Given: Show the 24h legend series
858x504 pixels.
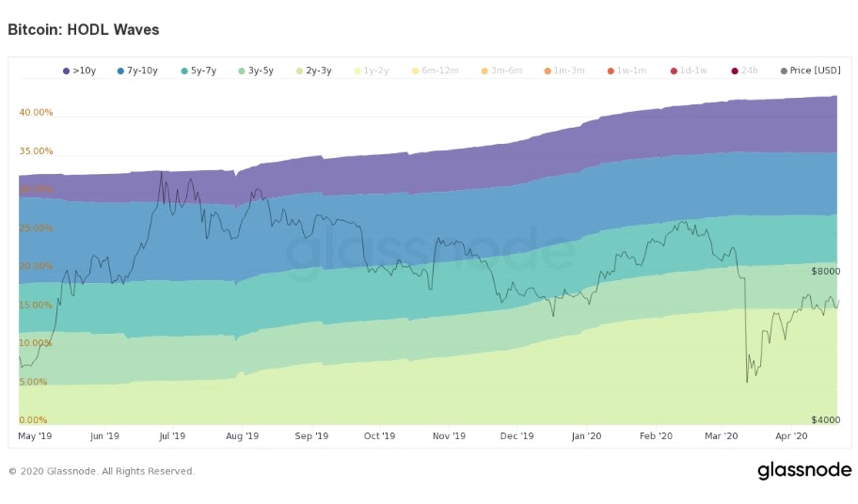Looking at the screenshot, I should tap(745, 71).
